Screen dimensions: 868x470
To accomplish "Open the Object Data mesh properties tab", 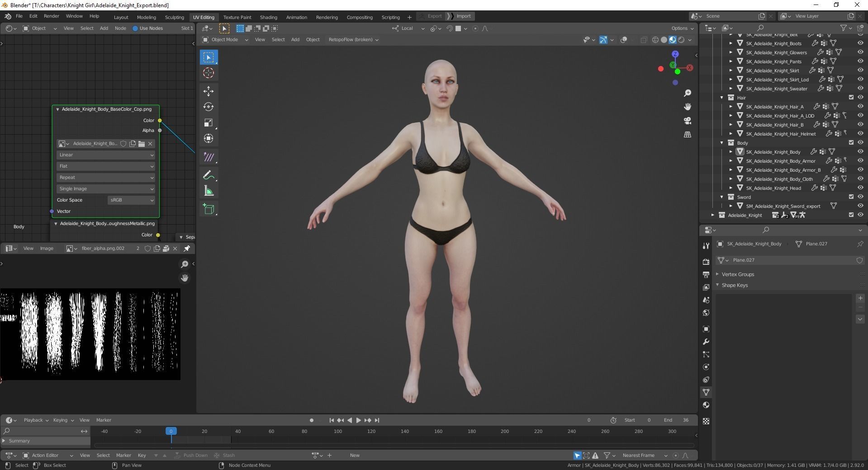I will [706, 392].
